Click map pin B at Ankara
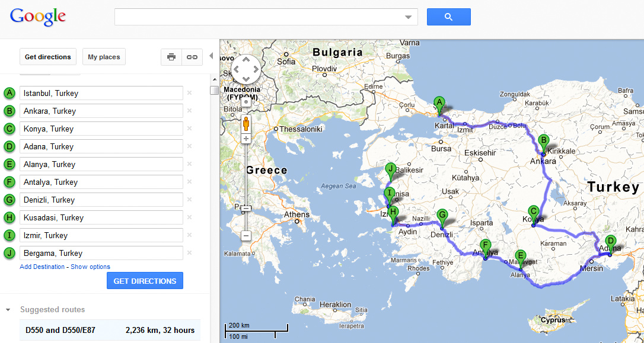Screen dimensions: 644x343 [543, 144]
